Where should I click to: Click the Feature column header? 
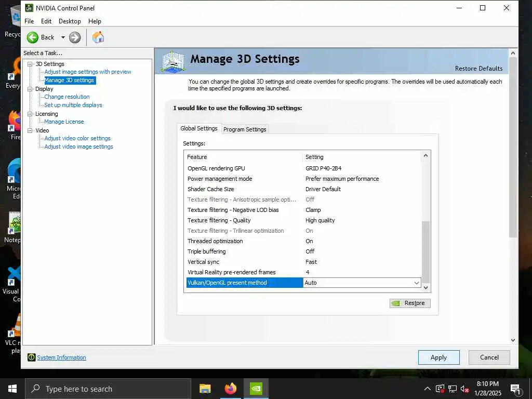coord(244,157)
